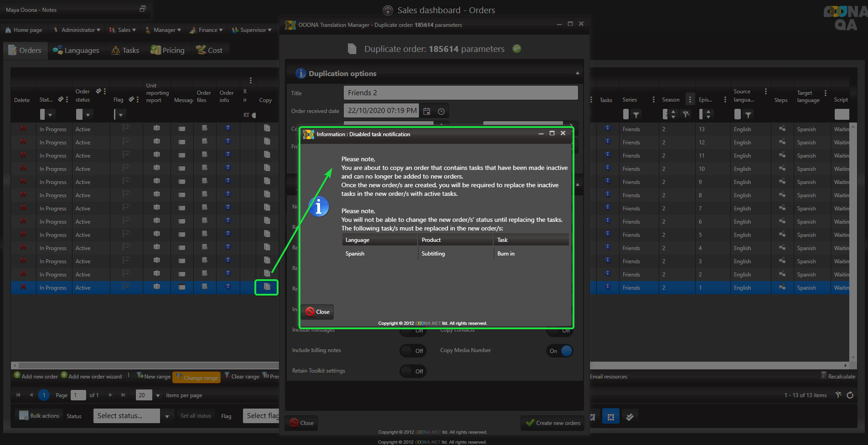
Task: Click the Title field containing Friends 2
Action: (x=460, y=93)
